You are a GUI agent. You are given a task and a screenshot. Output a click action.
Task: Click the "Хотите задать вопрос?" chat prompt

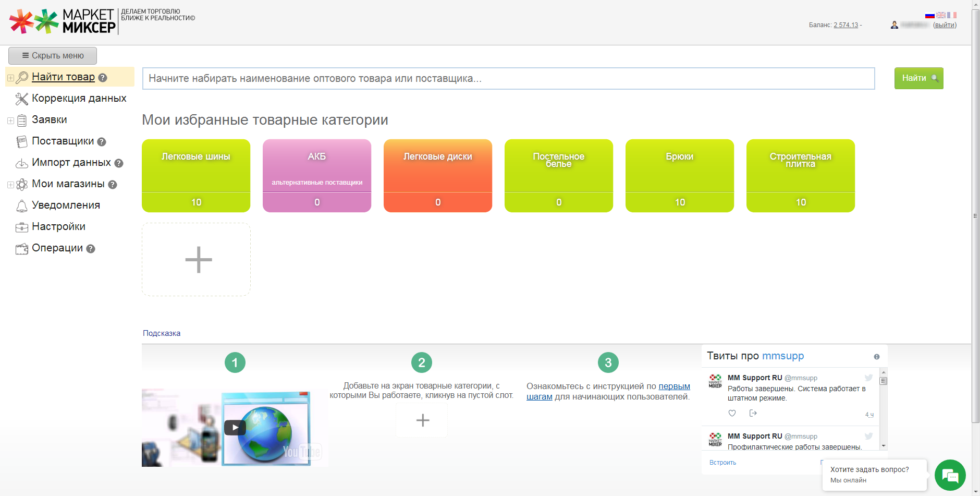pyautogui.click(x=874, y=475)
